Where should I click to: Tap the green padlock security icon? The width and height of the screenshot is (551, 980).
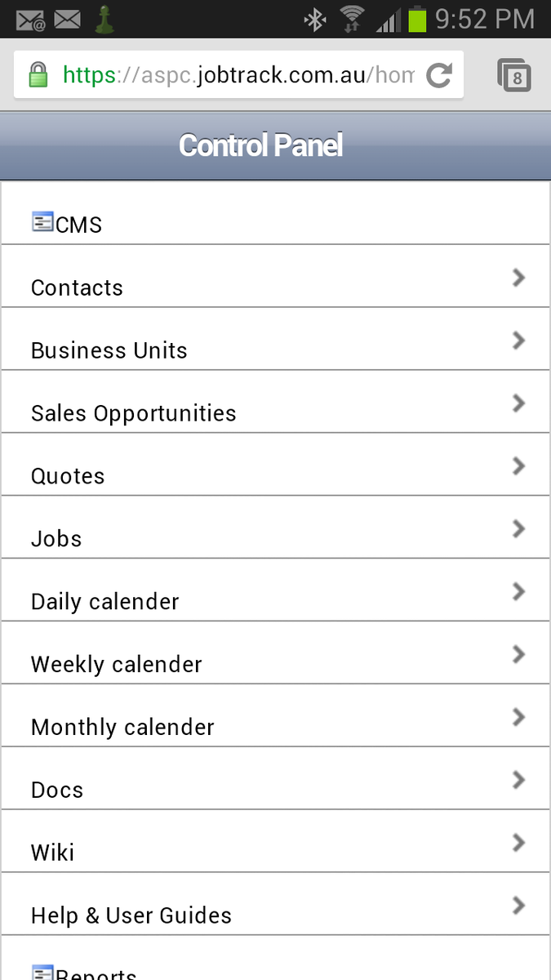[38, 76]
